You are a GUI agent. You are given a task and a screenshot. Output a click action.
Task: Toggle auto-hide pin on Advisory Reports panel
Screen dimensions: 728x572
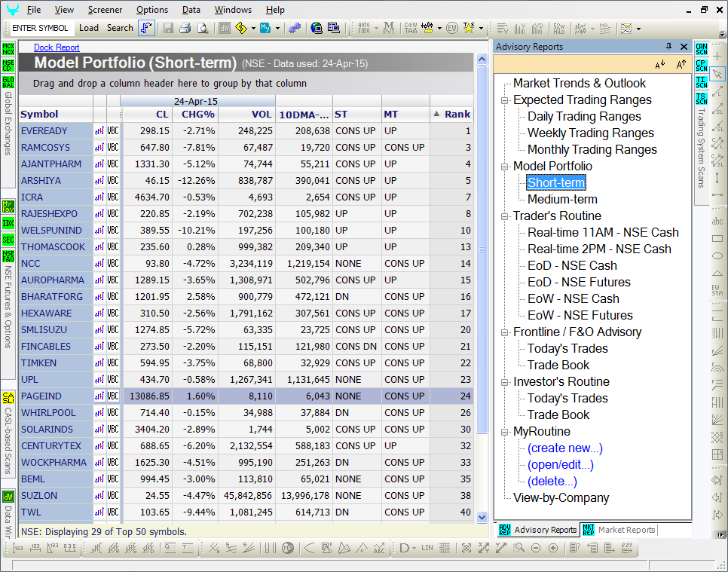[x=668, y=47]
